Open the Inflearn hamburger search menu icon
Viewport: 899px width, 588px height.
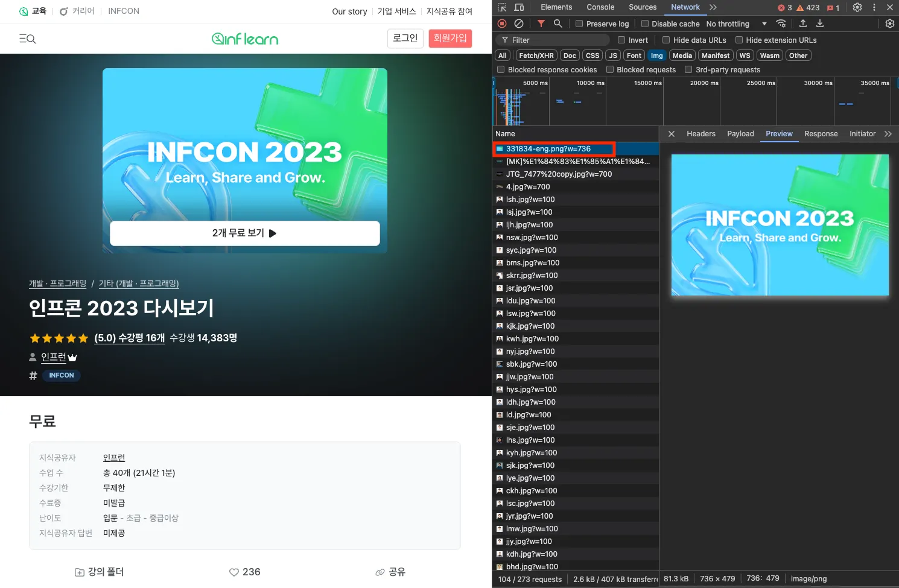pyautogui.click(x=28, y=39)
